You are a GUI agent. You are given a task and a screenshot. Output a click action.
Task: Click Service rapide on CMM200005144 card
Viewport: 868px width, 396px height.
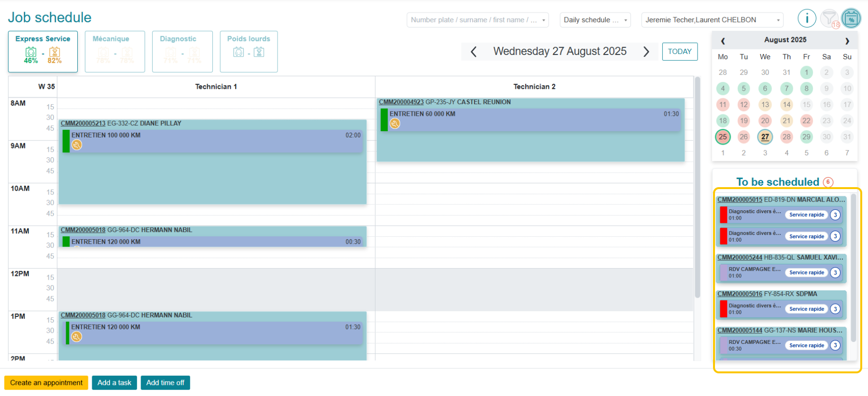pos(807,345)
